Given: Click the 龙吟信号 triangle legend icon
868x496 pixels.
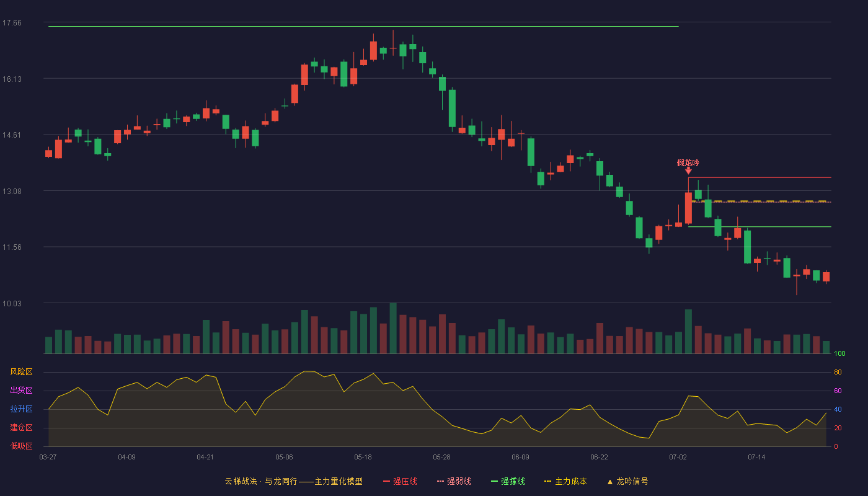Looking at the screenshot, I should point(609,482).
